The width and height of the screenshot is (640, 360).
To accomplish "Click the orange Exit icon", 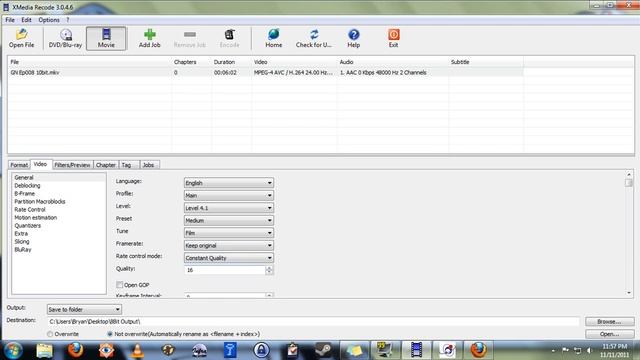I will coord(393,38).
